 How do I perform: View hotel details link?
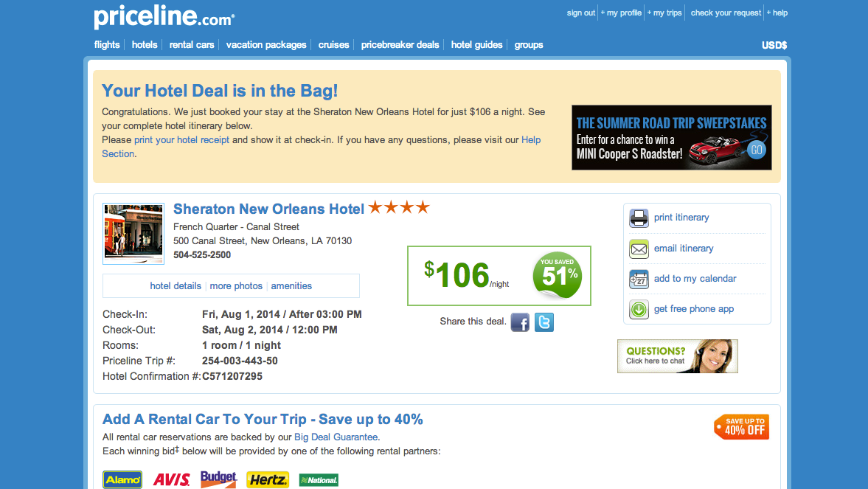[x=176, y=285]
